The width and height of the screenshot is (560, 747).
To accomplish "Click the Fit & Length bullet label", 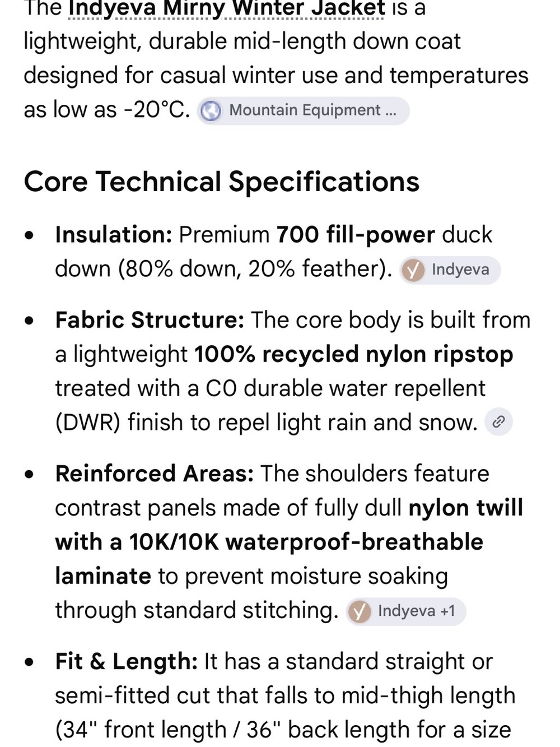I will point(127,661).
